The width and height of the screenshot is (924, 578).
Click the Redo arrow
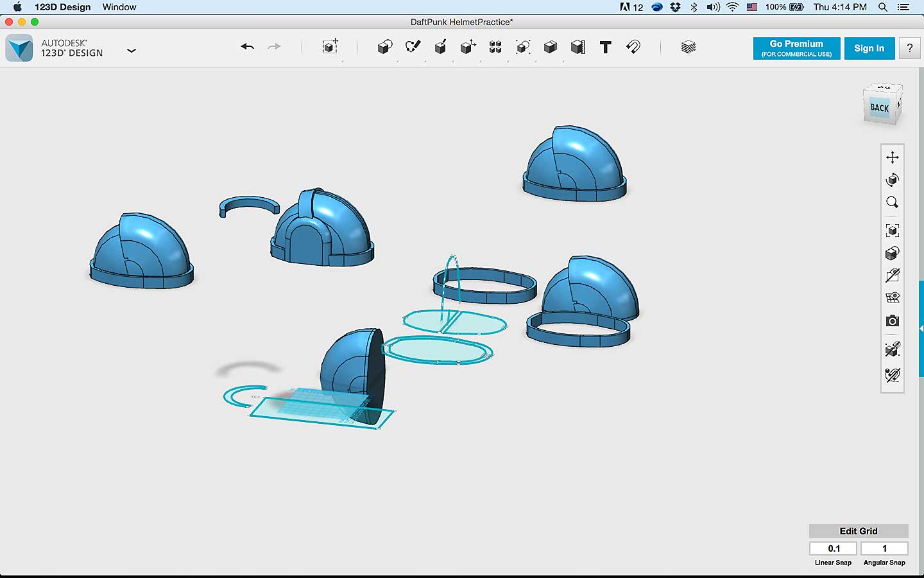click(x=274, y=47)
